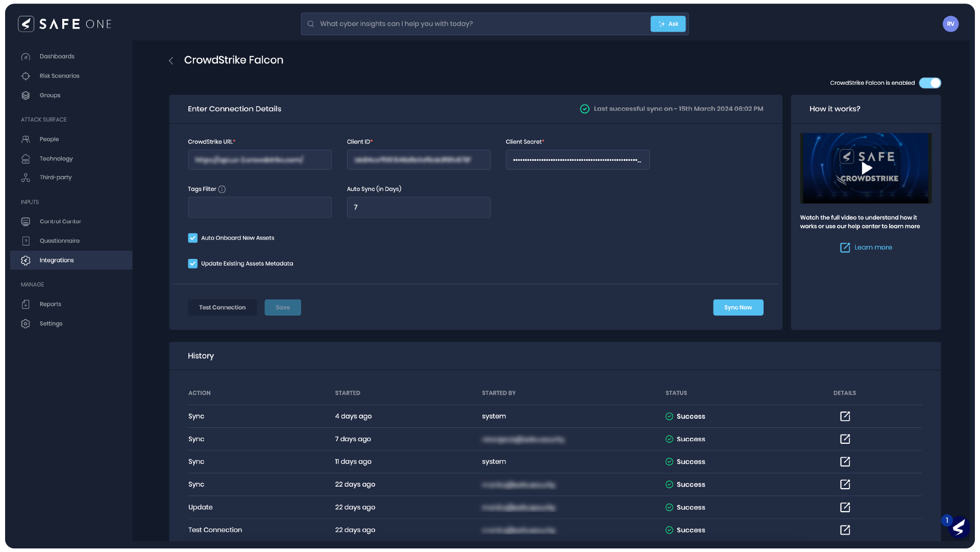The height and width of the screenshot is (552, 980).
Task: Open the Learn more link
Action: tap(873, 247)
